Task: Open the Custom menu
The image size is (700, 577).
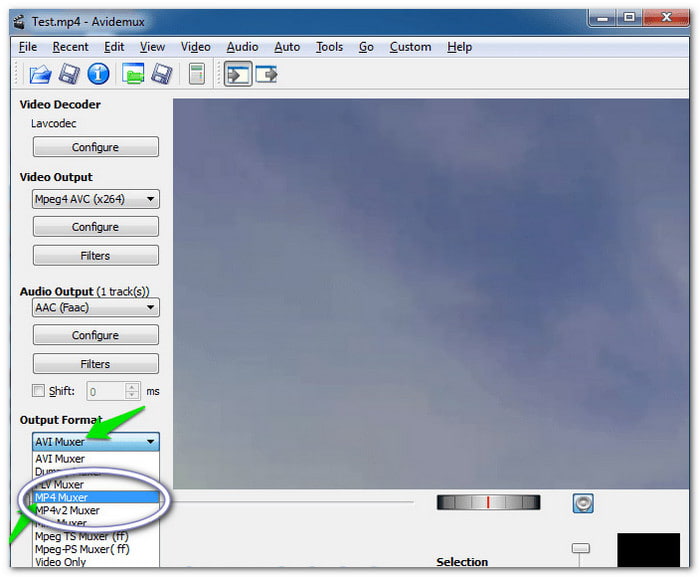Action: pos(410,47)
